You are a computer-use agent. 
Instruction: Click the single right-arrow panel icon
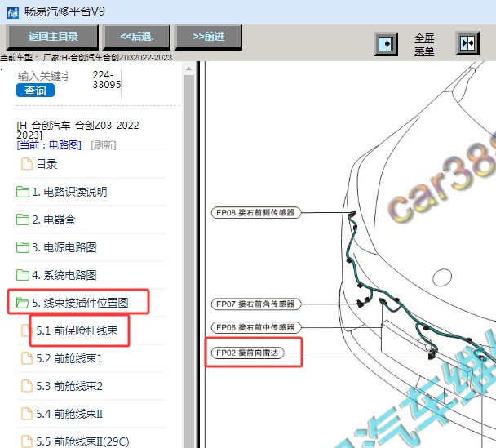click(386, 44)
